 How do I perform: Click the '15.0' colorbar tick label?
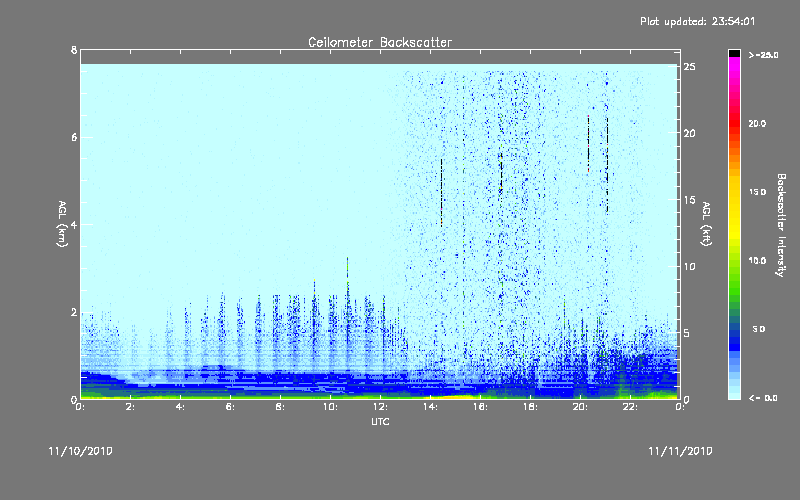(x=757, y=192)
